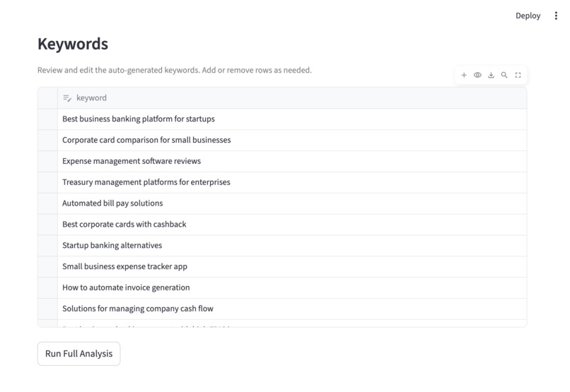Click the Deploy button

click(x=528, y=16)
